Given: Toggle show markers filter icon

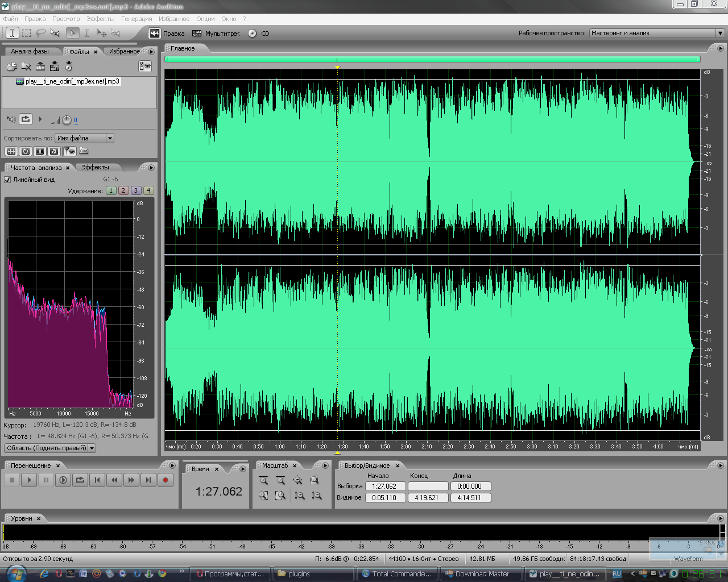Looking at the screenshot, I should [69, 151].
